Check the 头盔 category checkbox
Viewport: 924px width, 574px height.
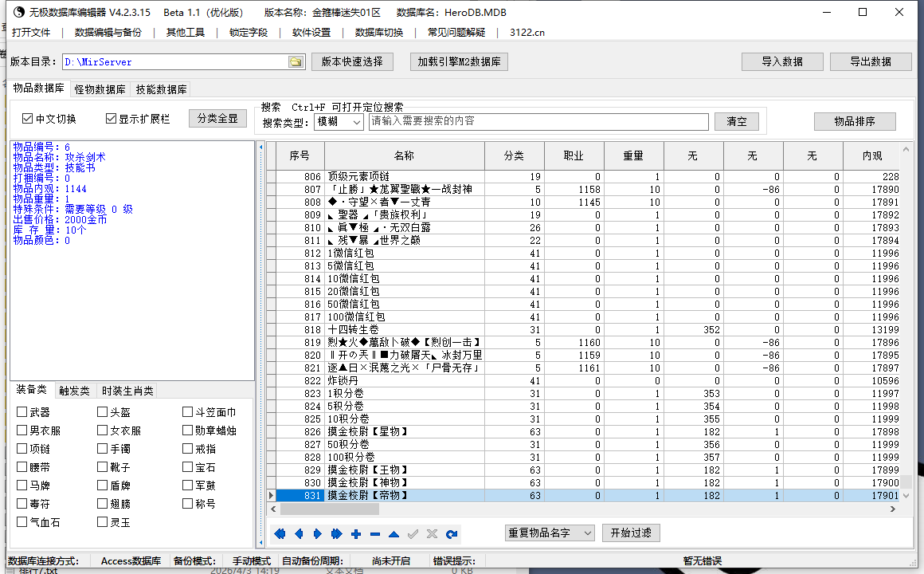pyautogui.click(x=103, y=412)
